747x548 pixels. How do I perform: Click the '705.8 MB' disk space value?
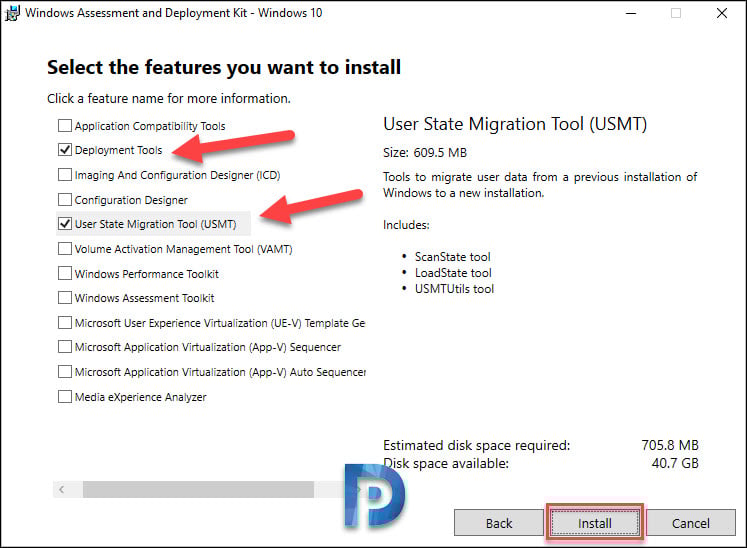(x=669, y=445)
